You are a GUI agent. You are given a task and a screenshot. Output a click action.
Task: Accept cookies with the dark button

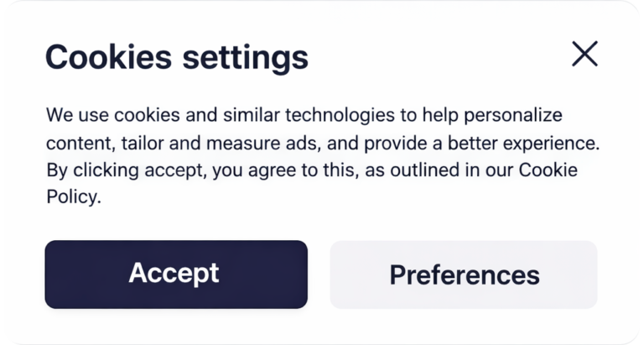click(176, 274)
